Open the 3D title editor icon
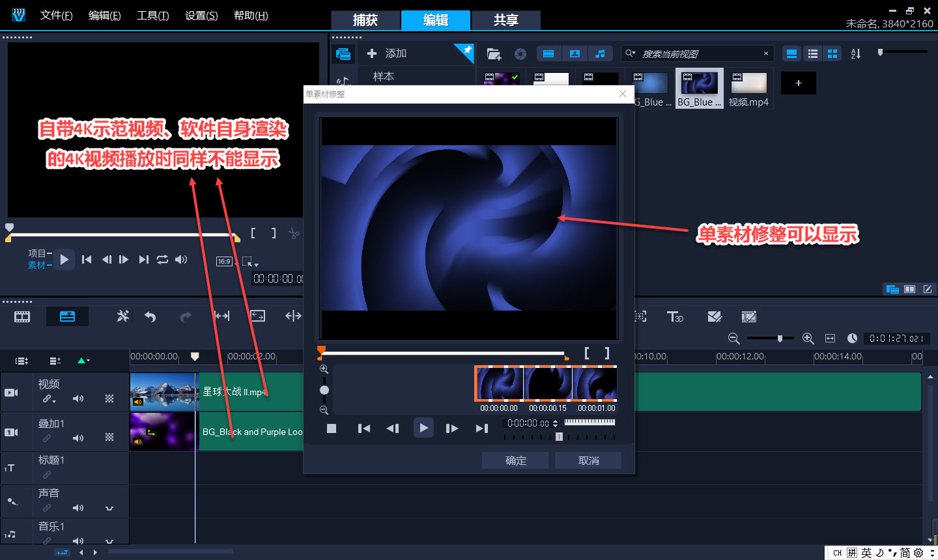The height and width of the screenshot is (560, 938). pos(675,316)
